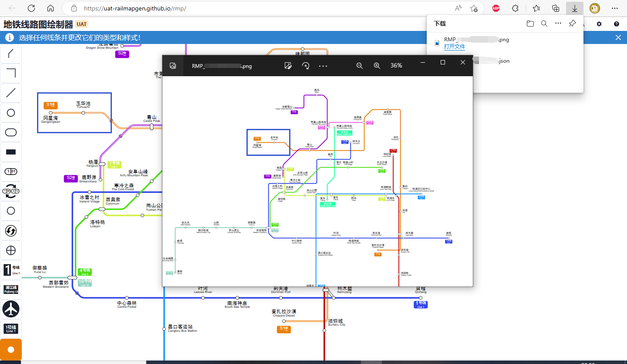Activate the read aloud icon in address bar
The width and height of the screenshot is (627, 364).
458,8
